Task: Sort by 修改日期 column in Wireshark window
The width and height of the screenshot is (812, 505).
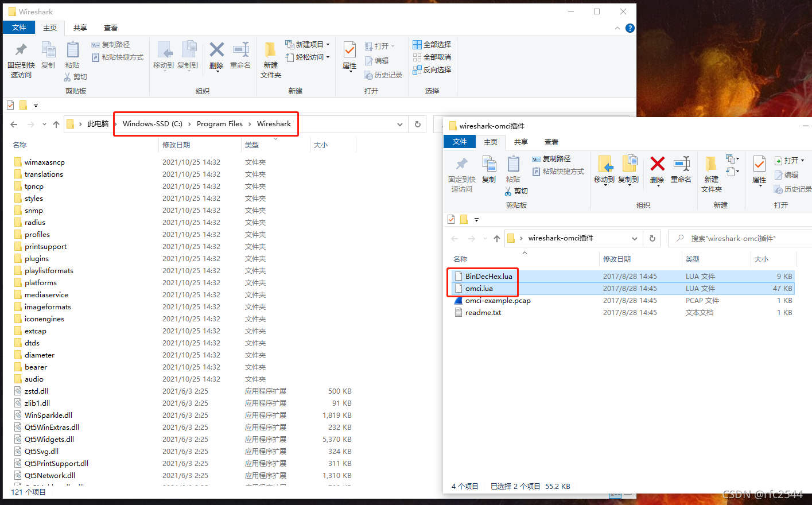Action: [176, 145]
